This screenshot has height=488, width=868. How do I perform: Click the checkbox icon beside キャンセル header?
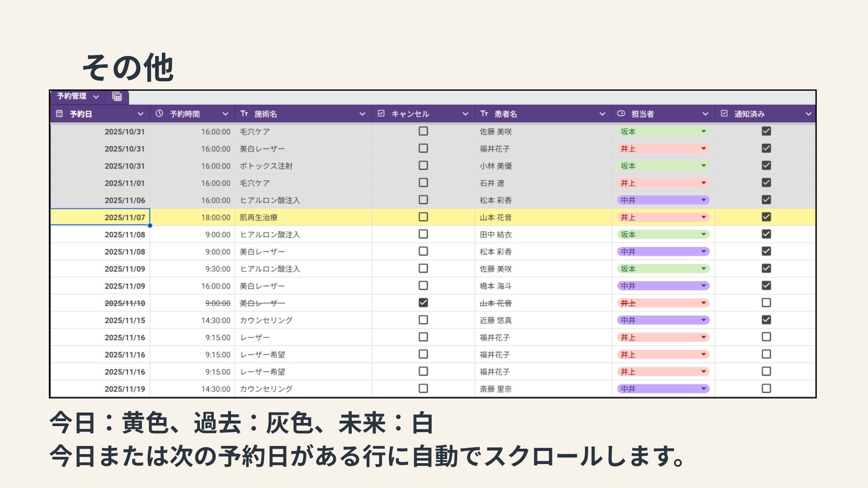(x=381, y=113)
